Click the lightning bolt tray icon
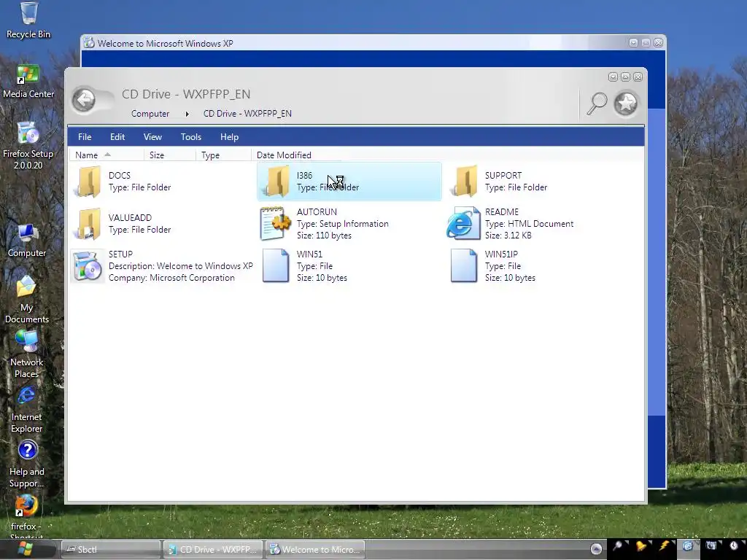 click(664, 546)
